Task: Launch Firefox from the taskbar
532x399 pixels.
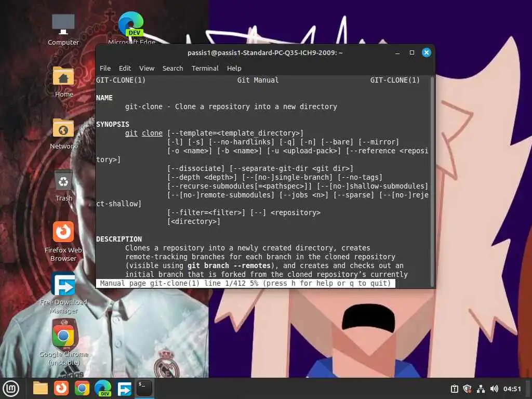Action: 61,389
